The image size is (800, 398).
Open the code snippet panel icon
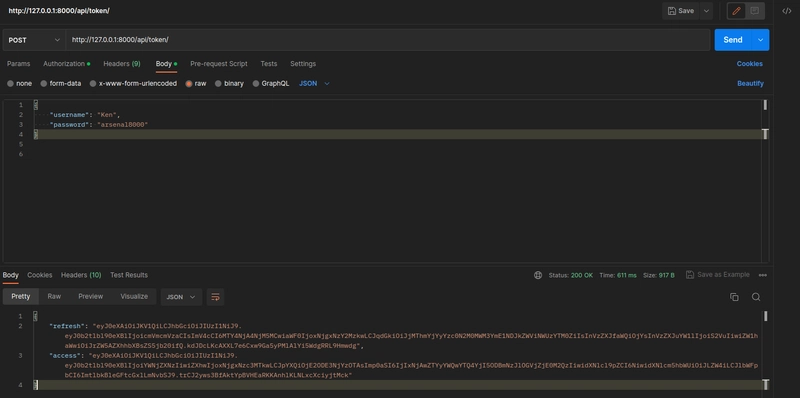click(787, 11)
